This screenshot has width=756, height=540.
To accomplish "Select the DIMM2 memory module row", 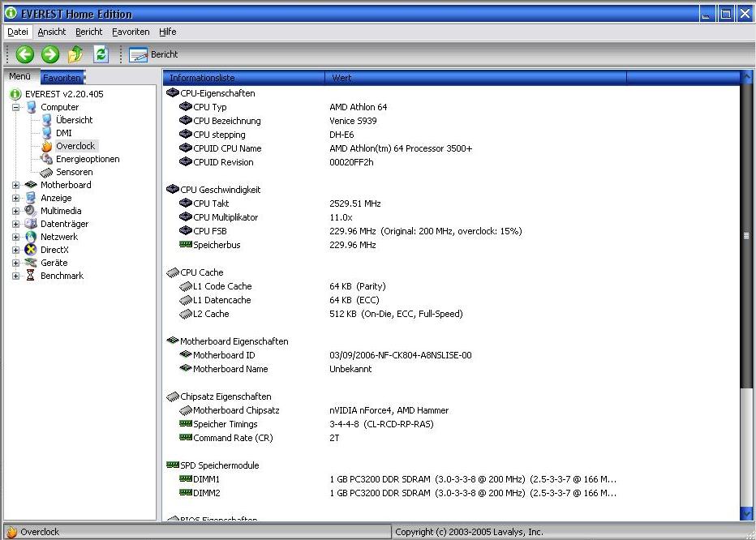I will (451, 493).
